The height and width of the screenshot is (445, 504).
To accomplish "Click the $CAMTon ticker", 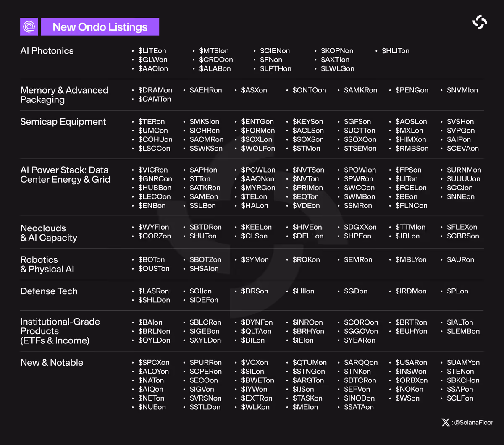I will 155,99.
